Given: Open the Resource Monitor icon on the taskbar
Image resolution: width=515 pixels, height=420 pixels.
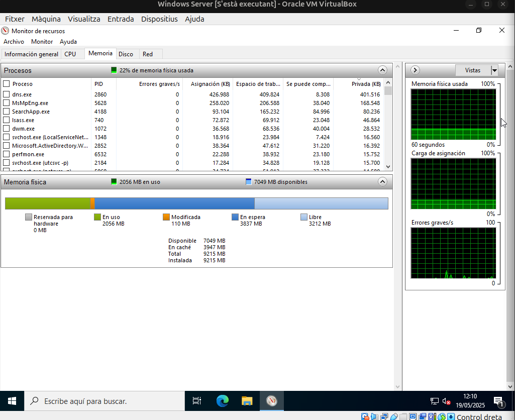Looking at the screenshot, I should [271, 401].
